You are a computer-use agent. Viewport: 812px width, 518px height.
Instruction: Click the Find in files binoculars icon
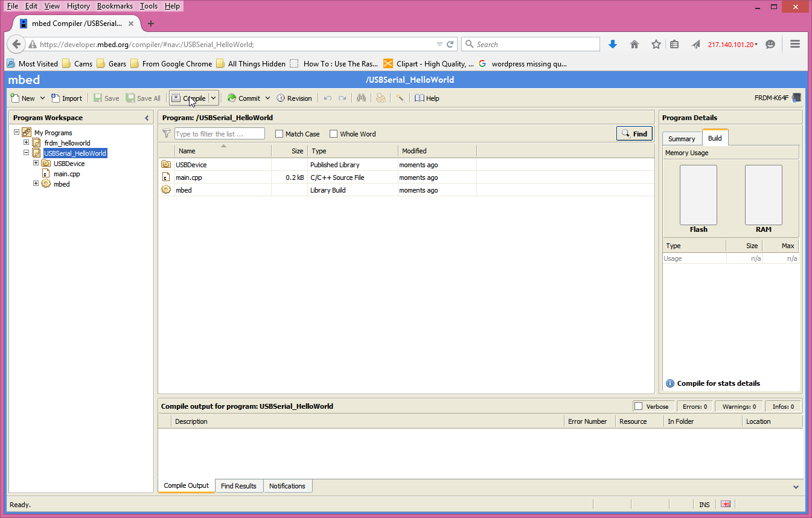point(360,98)
